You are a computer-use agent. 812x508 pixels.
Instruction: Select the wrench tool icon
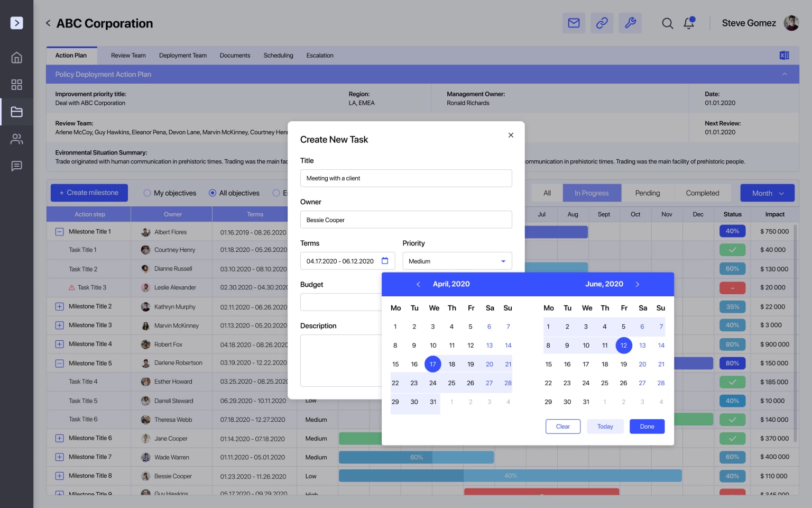click(x=630, y=23)
